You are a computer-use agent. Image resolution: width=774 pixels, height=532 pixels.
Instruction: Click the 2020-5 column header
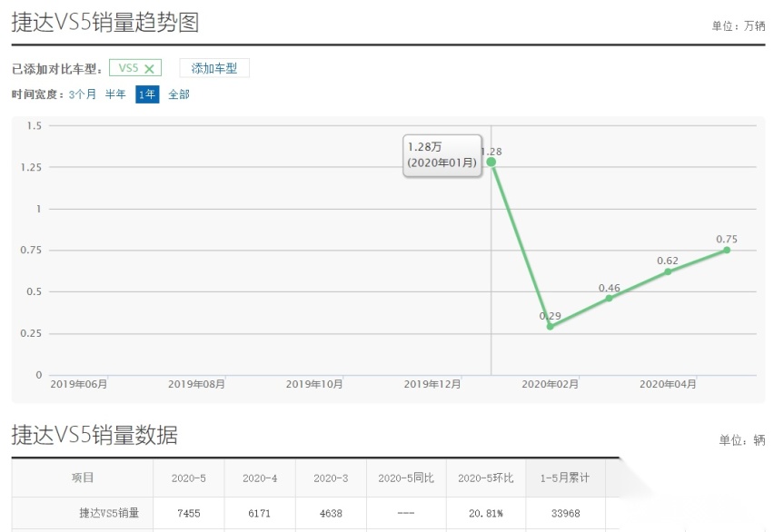[189, 478]
